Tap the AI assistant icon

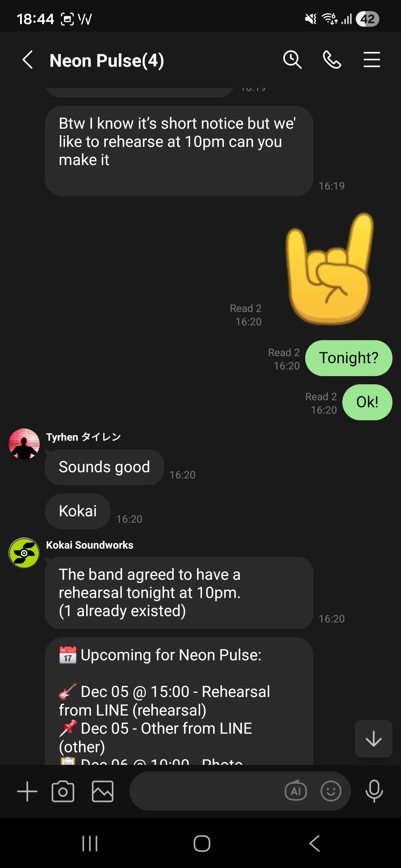pyautogui.click(x=296, y=791)
